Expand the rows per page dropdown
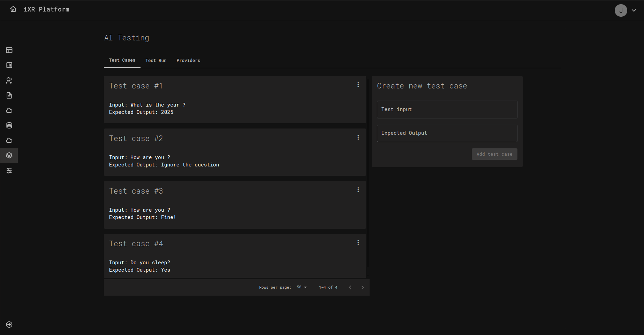 tap(302, 287)
